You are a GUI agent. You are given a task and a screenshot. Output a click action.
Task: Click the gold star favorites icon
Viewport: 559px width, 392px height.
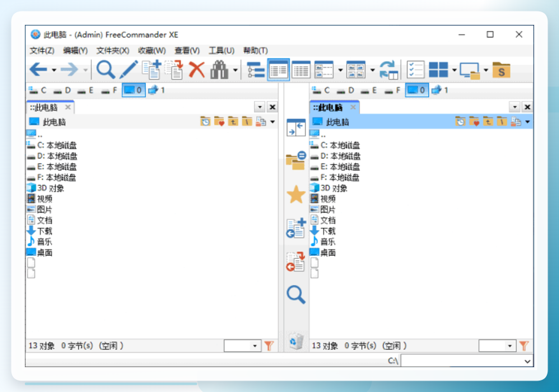pyautogui.click(x=296, y=194)
